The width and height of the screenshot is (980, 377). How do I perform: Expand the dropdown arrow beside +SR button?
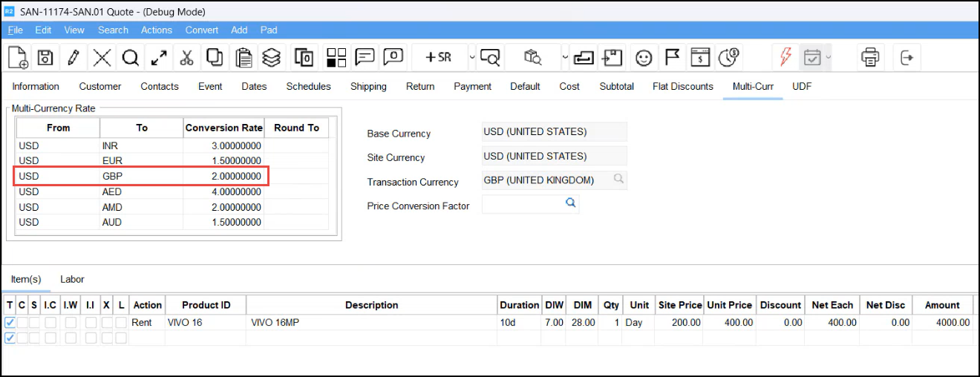point(473,57)
